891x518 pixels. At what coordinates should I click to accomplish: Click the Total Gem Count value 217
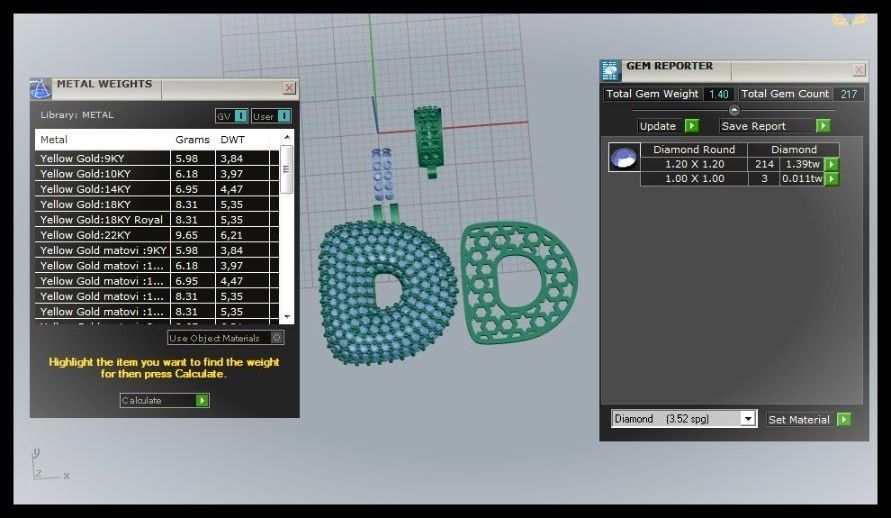848,94
